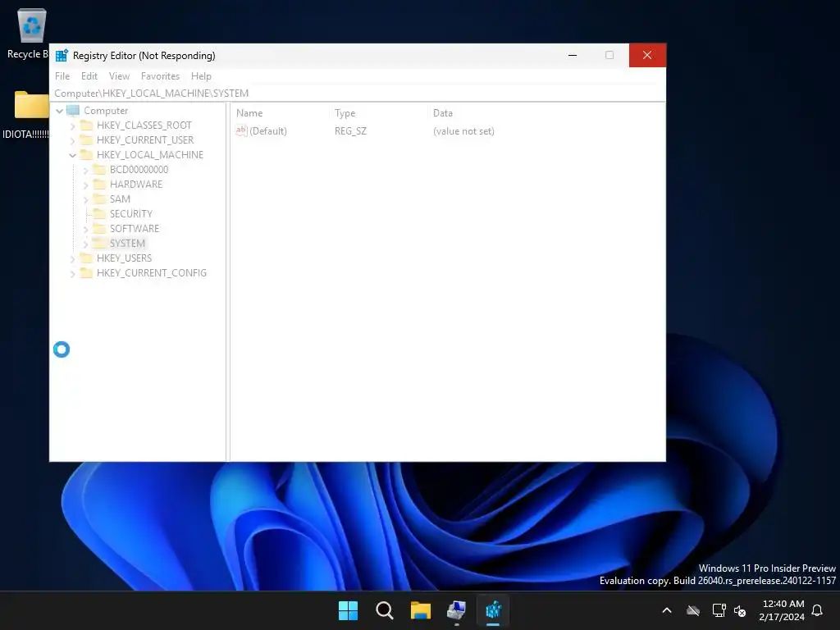This screenshot has height=630, width=840.
Task: Open the Edit menu
Action: pos(89,76)
